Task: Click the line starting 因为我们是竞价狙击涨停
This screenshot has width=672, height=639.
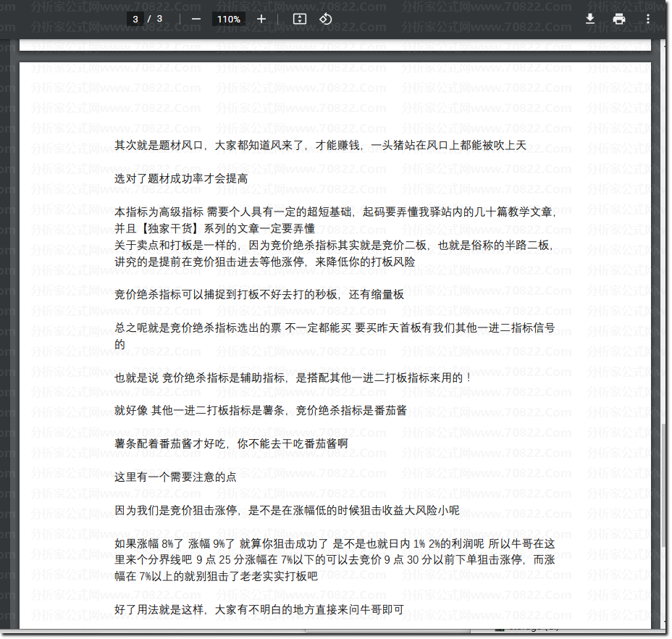Action: click(287, 510)
